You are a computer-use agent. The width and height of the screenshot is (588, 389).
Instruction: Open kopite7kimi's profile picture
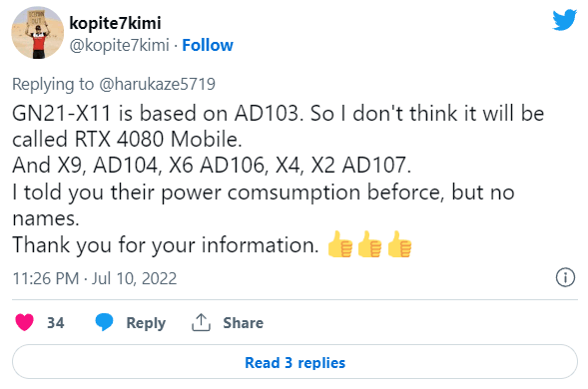pos(38,33)
